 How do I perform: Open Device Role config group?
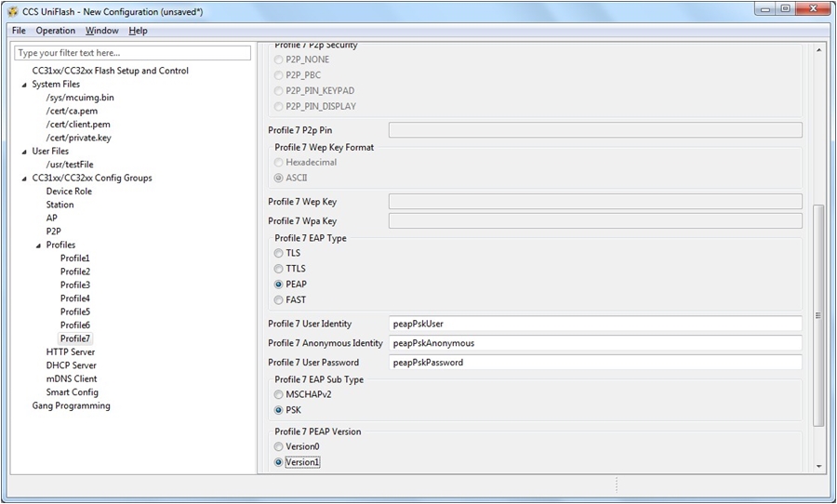[x=69, y=192]
